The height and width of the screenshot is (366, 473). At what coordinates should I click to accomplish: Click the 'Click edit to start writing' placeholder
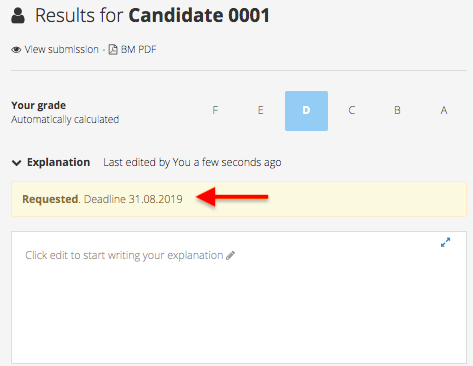(124, 255)
